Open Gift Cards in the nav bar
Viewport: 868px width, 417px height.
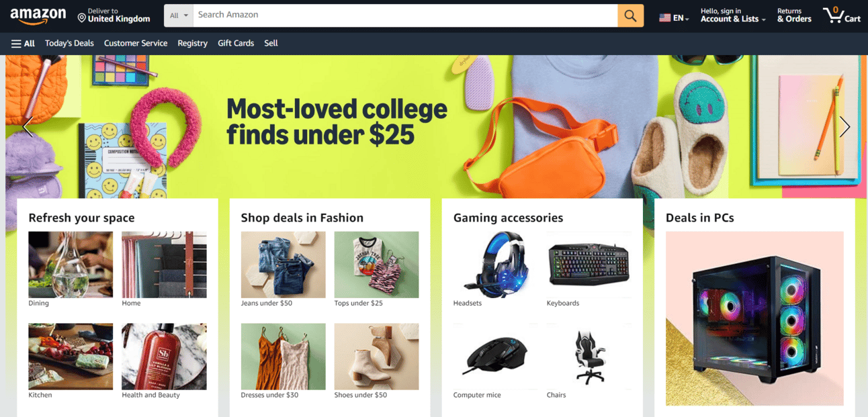pyautogui.click(x=236, y=43)
